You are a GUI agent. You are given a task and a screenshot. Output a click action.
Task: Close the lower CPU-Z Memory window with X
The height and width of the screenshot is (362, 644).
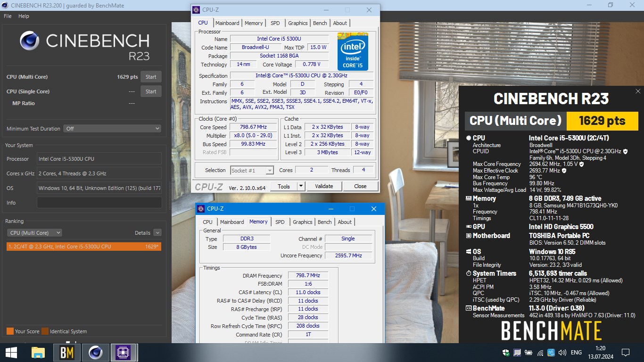[x=373, y=209]
